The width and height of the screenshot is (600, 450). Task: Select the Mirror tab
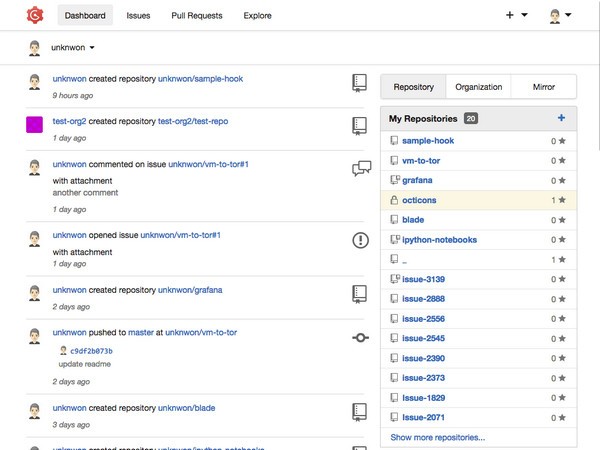[543, 87]
